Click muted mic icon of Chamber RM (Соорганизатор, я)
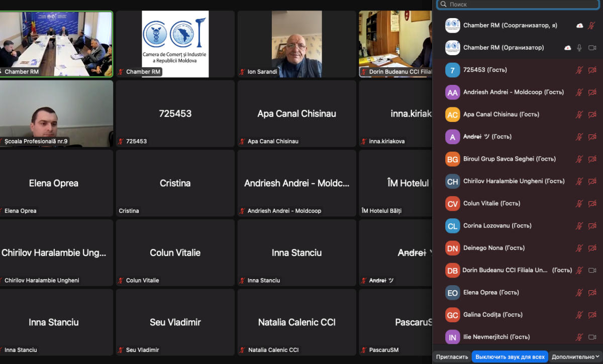Image resolution: width=603 pixels, height=364 pixels. (x=592, y=26)
